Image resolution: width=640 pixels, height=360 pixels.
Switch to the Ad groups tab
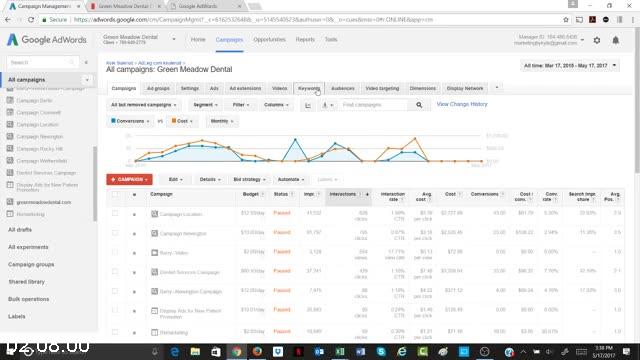point(158,88)
